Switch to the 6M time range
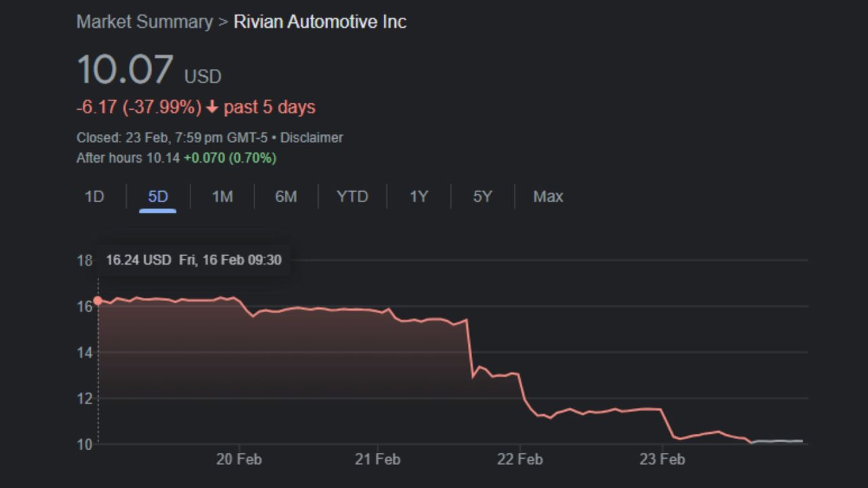Viewport: 868px width, 488px height. [285, 197]
